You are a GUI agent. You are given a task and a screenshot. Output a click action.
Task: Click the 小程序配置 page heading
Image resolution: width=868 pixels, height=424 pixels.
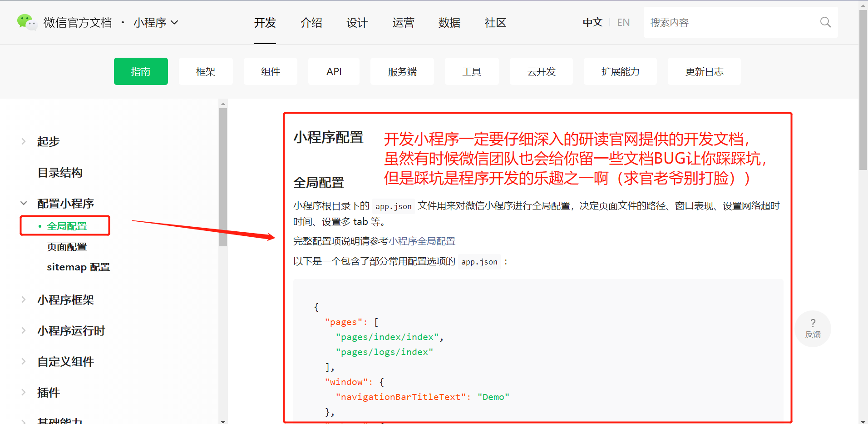pyautogui.click(x=328, y=137)
